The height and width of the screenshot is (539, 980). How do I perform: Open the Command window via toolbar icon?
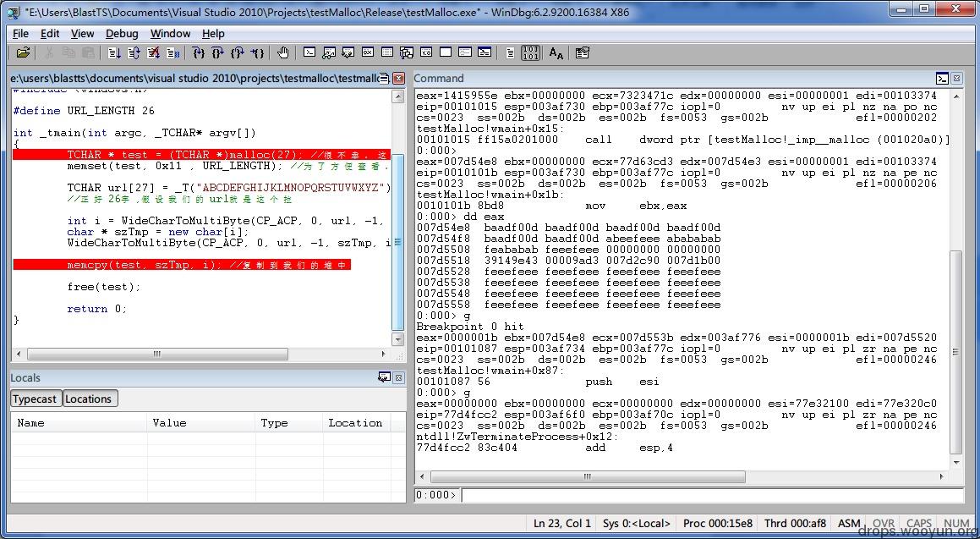click(309, 53)
